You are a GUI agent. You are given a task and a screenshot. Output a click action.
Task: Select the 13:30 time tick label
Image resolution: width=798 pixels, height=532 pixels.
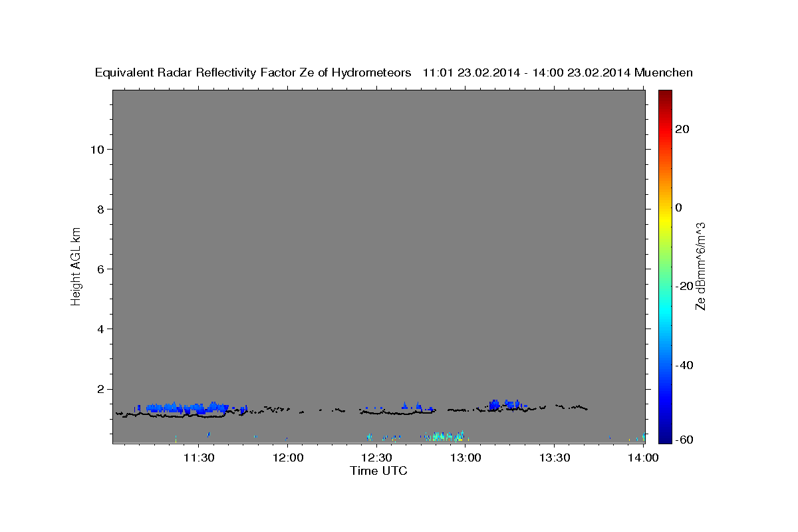coord(555,458)
